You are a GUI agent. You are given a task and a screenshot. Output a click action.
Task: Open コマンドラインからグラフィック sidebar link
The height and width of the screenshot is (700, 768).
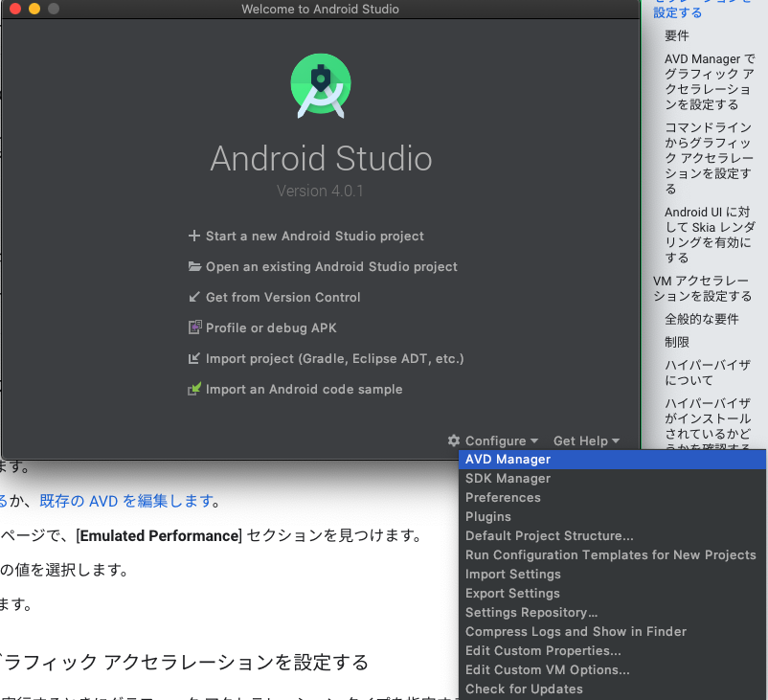click(709, 158)
